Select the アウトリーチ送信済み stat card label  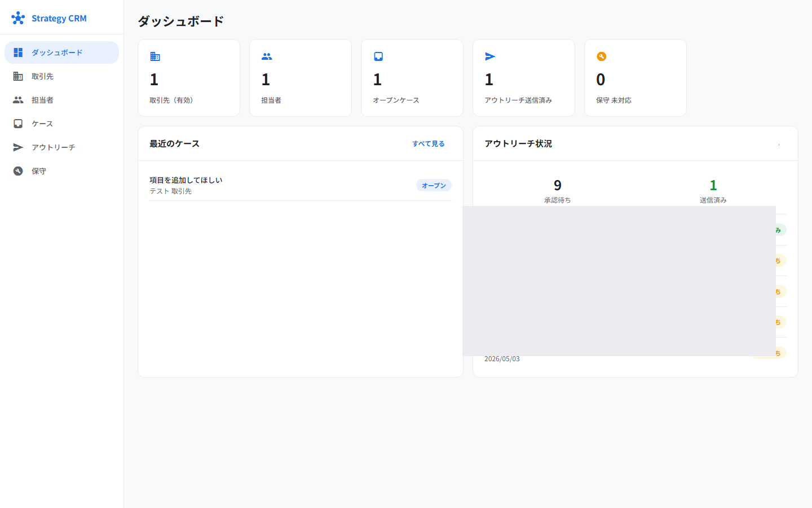(x=518, y=100)
